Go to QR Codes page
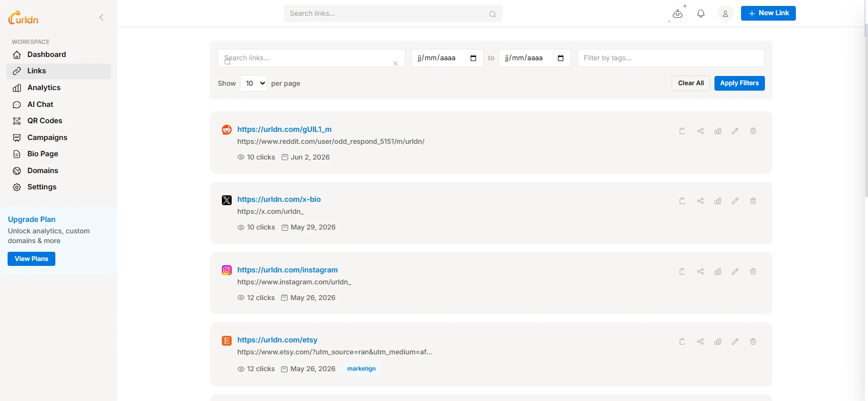 [x=59, y=120]
